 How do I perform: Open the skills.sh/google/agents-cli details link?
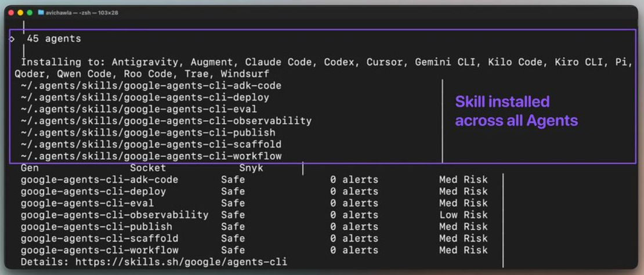pos(181,262)
